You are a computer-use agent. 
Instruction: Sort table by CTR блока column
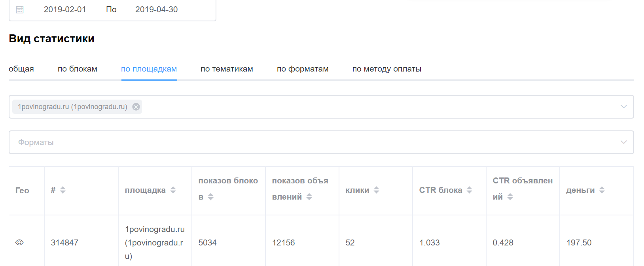(x=470, y=190)
